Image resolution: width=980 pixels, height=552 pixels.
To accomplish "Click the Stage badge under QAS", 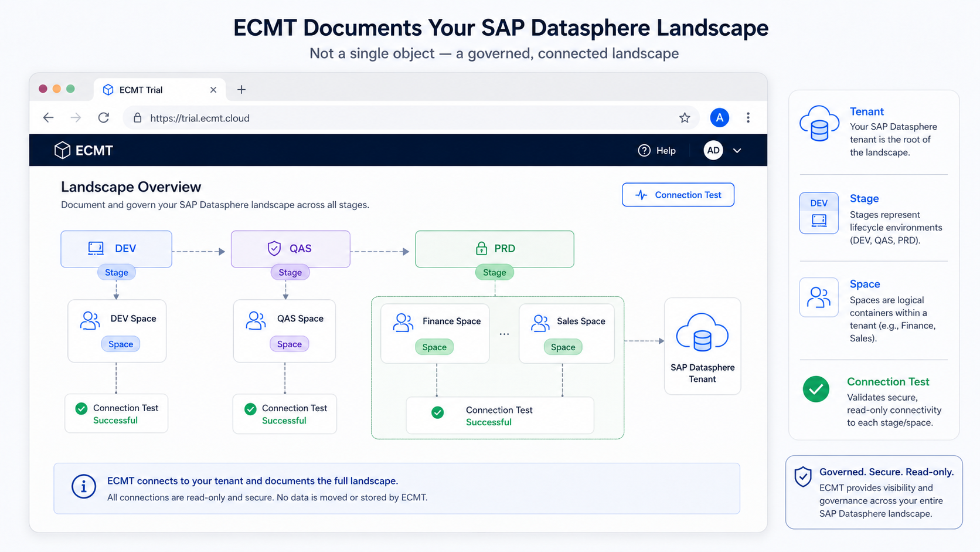I will (x=290, y=272).
